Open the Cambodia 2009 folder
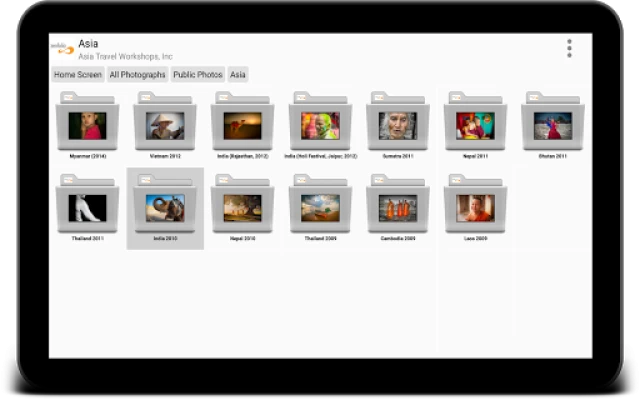Viewport: 640px width, 400px height. coord(397,207)
